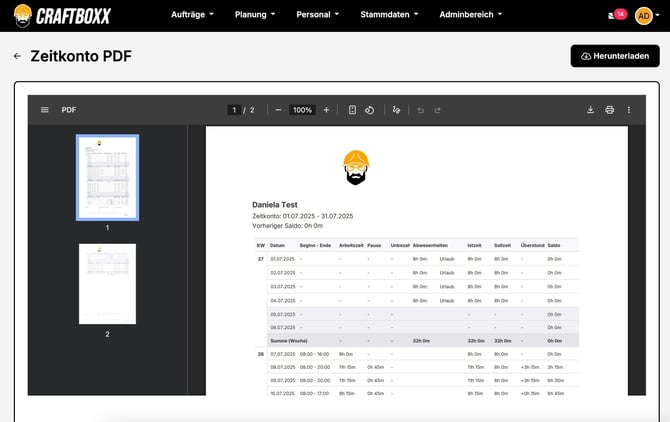The image size is (670, 422).
Task: Click the fit to page icon
Action: tap(353, 110)
